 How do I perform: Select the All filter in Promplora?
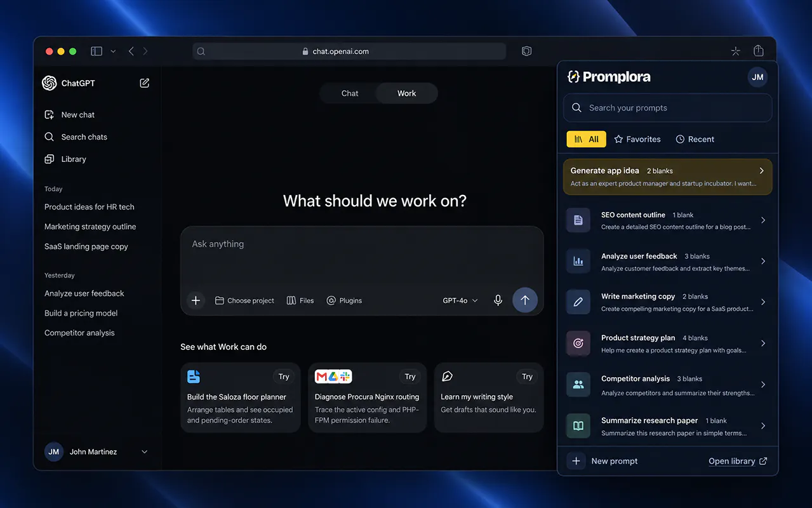(x=587, y=139)
